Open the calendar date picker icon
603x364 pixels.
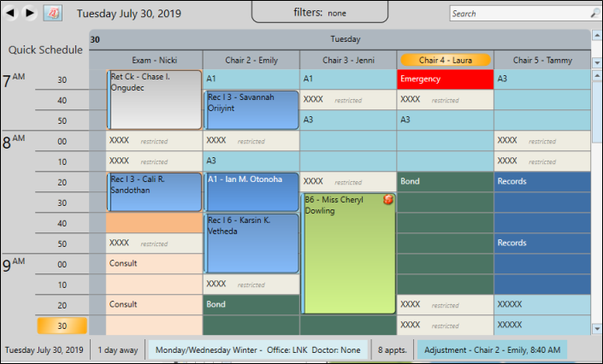pos(52,14)
